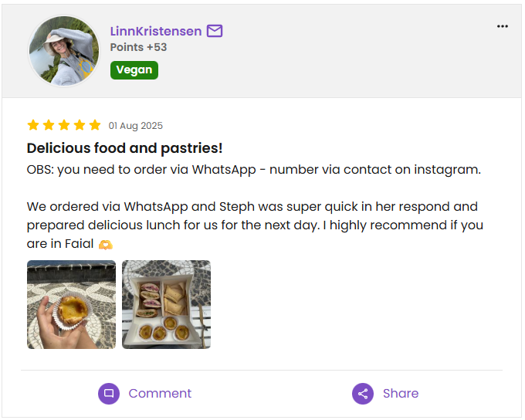Click the fourth rating star

[80, 125]
